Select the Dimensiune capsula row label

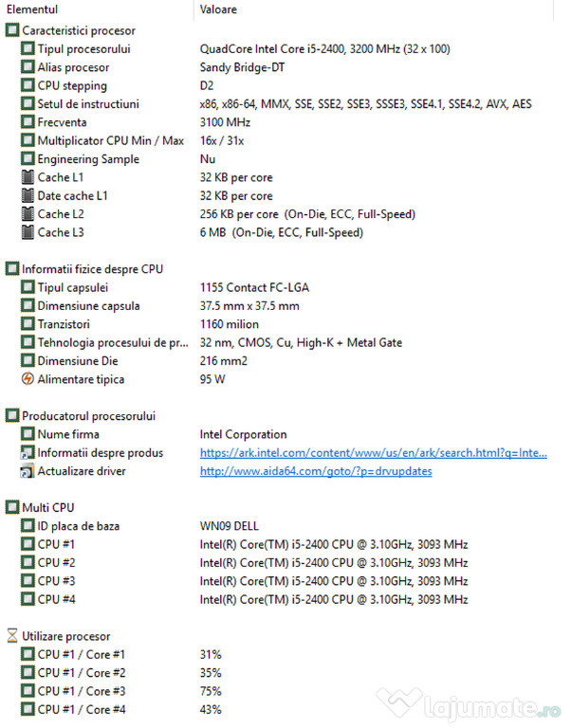89,306
